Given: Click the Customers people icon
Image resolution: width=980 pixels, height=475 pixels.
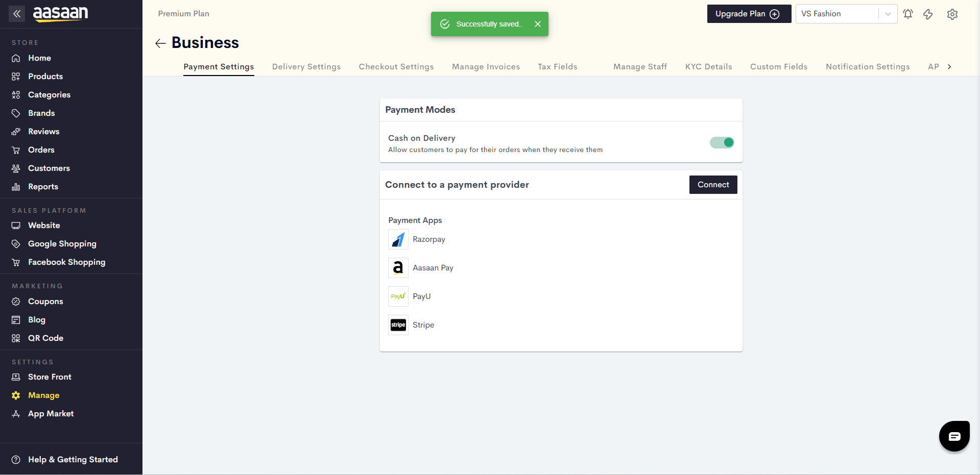Looking at the screenshot, I should tap(16, 168).
